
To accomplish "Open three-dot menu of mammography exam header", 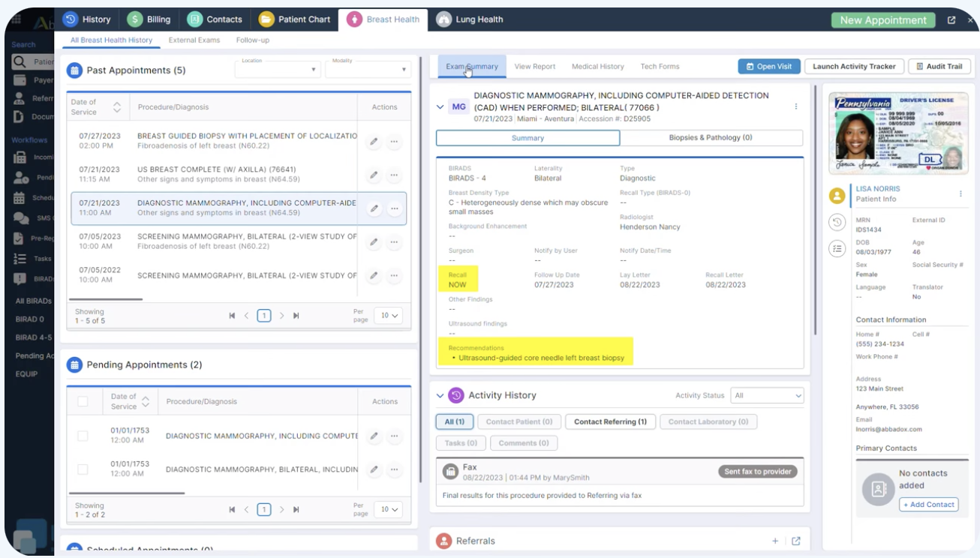I will 796,107.
